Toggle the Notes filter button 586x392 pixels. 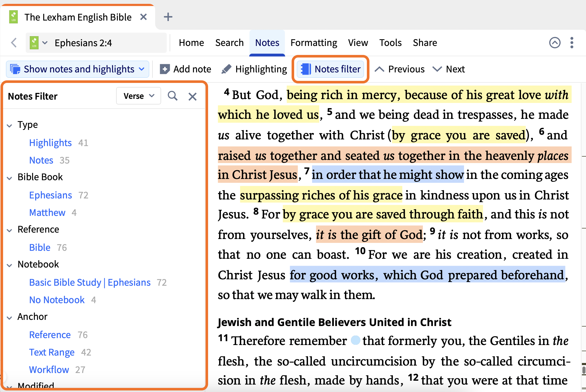[x=330, y=69]
